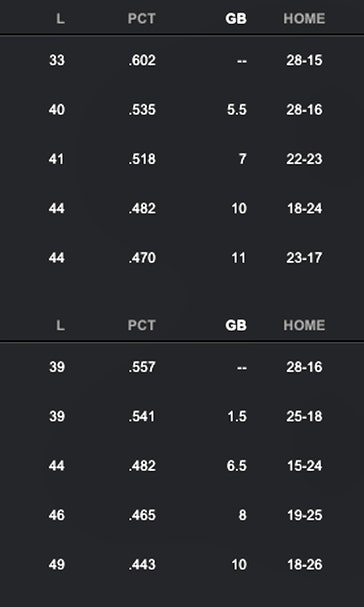
Task: Click the 6.5 games back value
Action: click(237, 466)
